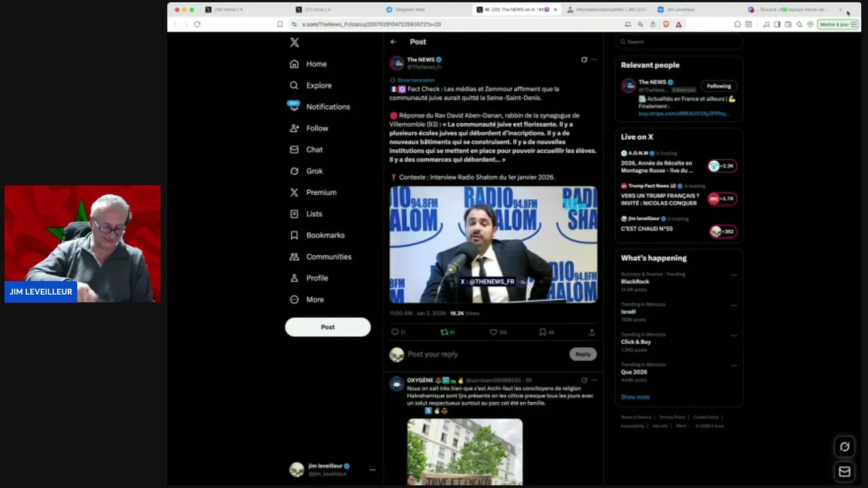
Task: Click the repost icon under the post
Action: pyautogui.click(x=445, y=332)
